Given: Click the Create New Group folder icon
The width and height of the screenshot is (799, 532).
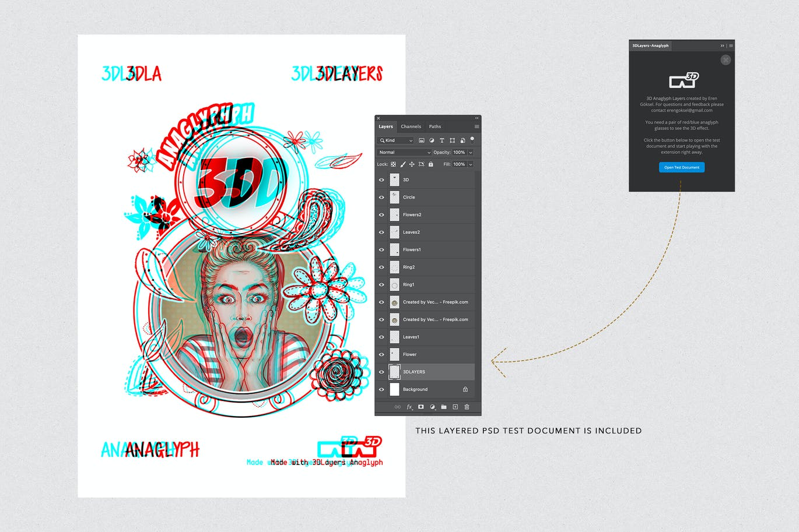Looking at the screenshot, I should [x=444, y=407].
